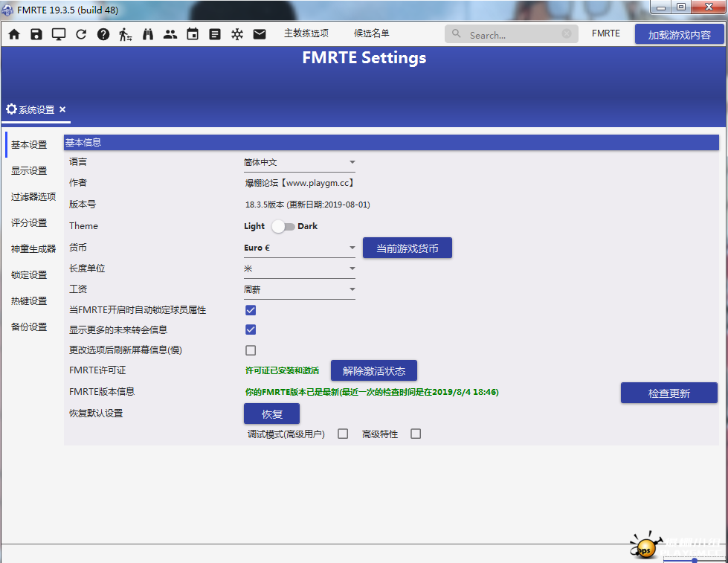Click the author text 爆棚论坛【www.playgm.cc】
The width and height of the screenshot is (728, 563).
(x=300, y=183)
